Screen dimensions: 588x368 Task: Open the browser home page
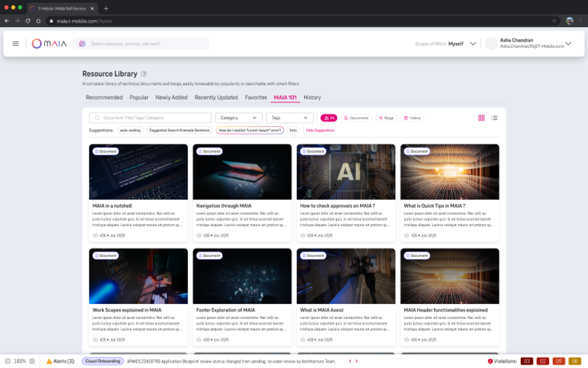38,21
